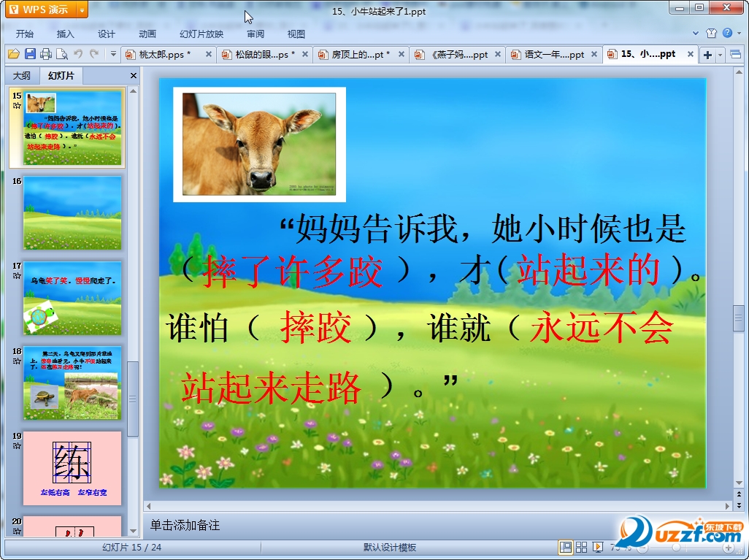
Task: Go to previous slide with double-up arrow
Action: point(739,494)
